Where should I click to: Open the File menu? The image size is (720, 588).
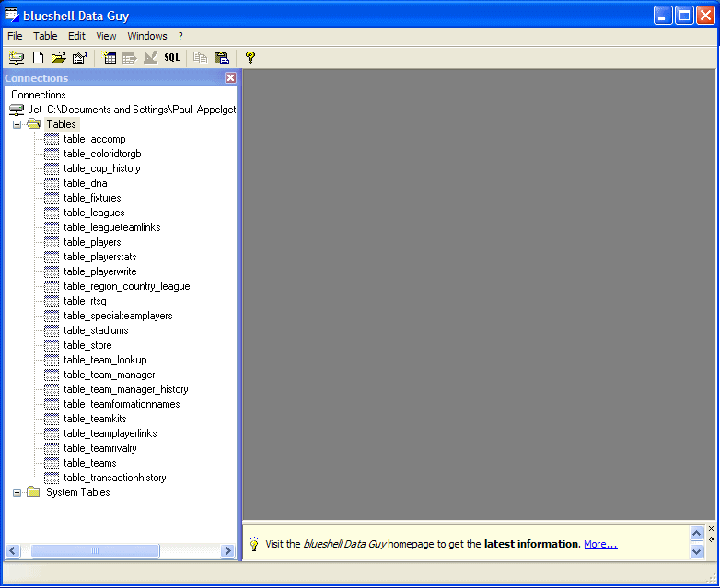pos(15,36)
